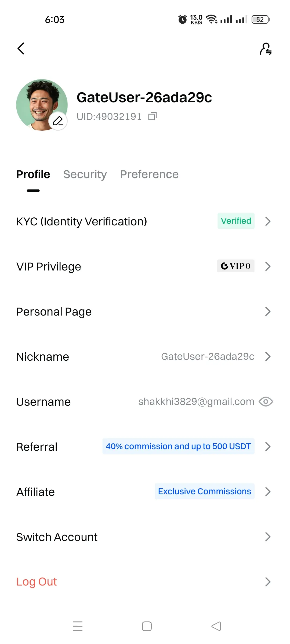The width and height of the screenshot is (290, 644).
Task: Tap the back arrow at top left
Action: click(x=21, y=49)
